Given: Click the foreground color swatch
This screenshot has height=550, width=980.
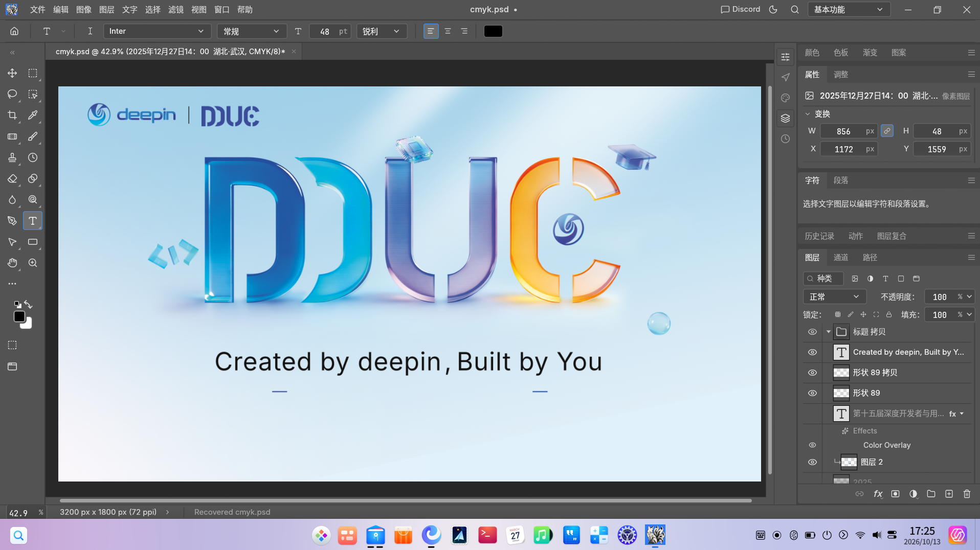Looking at the screenshot, I should [19, 316].
